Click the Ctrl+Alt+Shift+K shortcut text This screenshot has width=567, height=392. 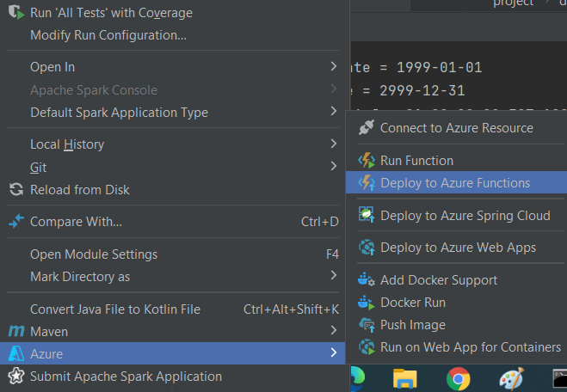click(291, 309)
